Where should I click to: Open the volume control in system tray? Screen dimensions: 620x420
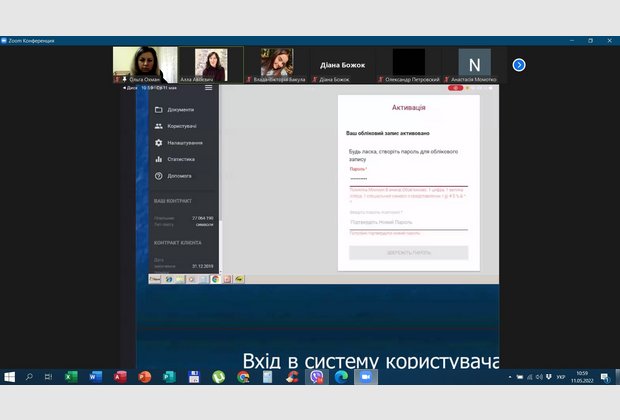click(539, 377)
